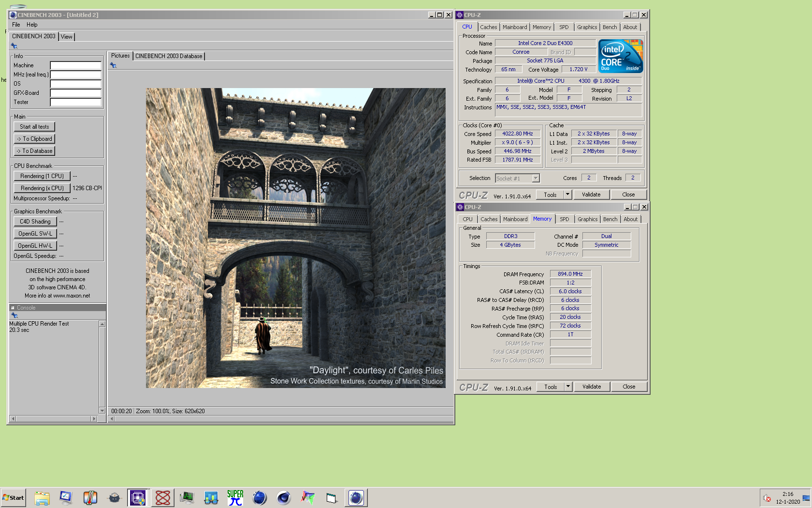
Task: Click Intel Core 2 Duo logo in CPU-Z
Action: point(621,56)
